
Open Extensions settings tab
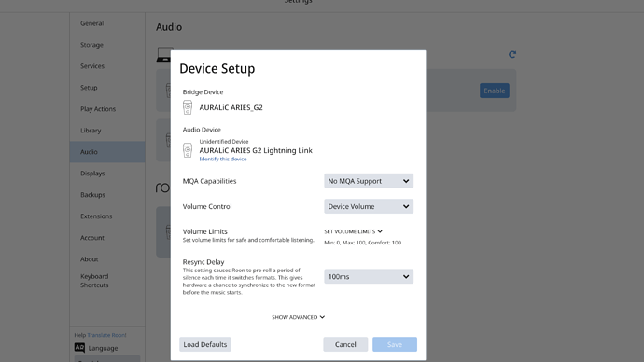pyautogui.click(x=107, y=216)
